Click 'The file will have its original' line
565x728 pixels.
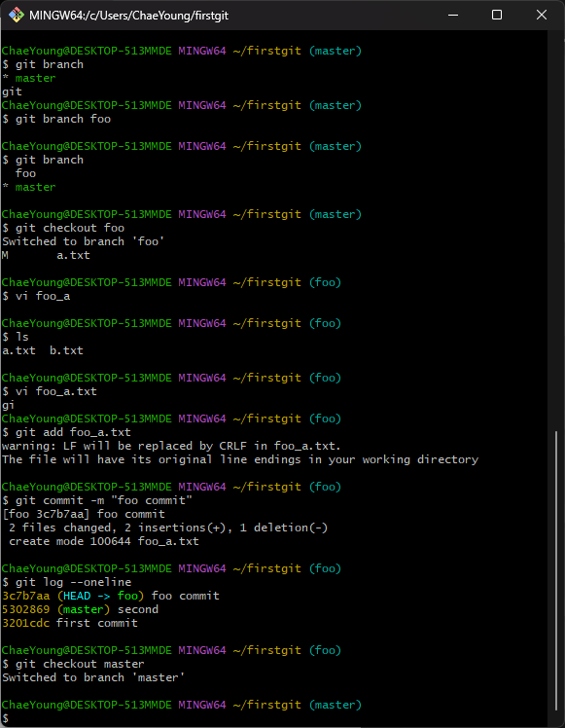[240, 459]
